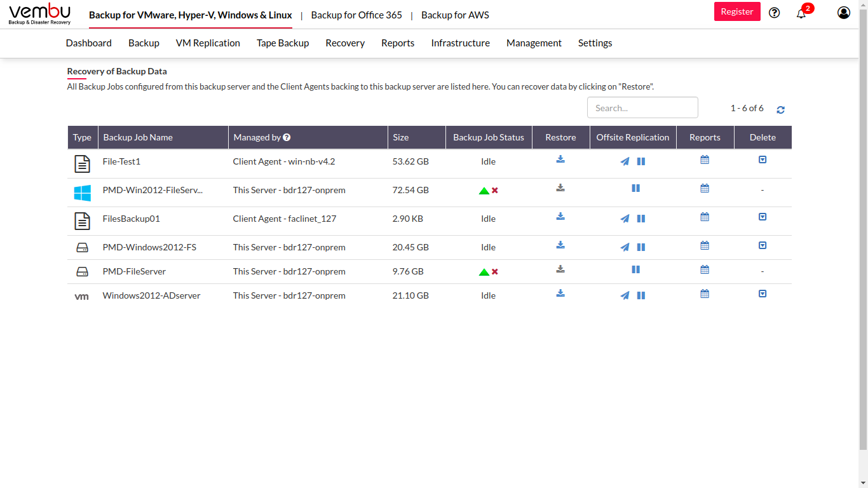
Task: Click the failed status icon for PMD-FileServer
Action: 495,271
